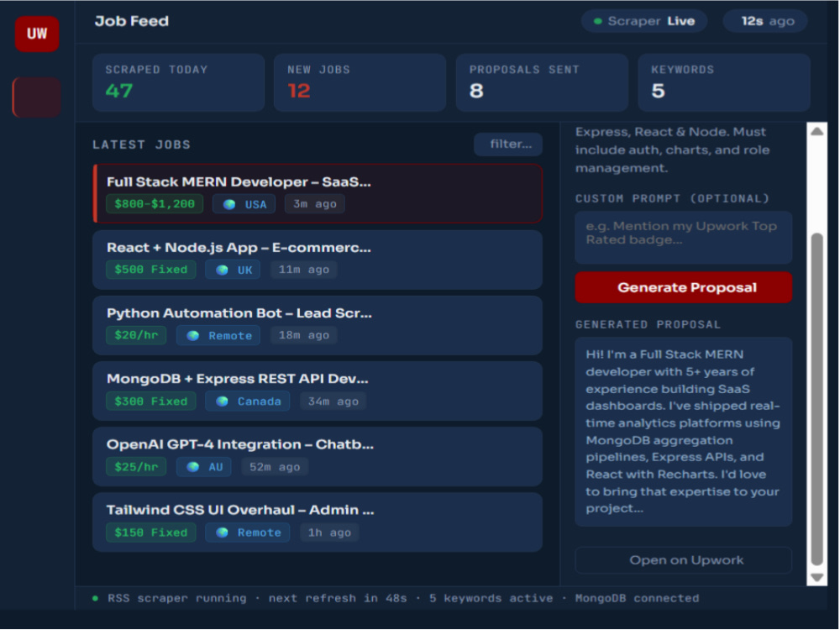This screenshot has height=630, width=840.
Task: Click the 52m ago timestamp
Action: 275,466
